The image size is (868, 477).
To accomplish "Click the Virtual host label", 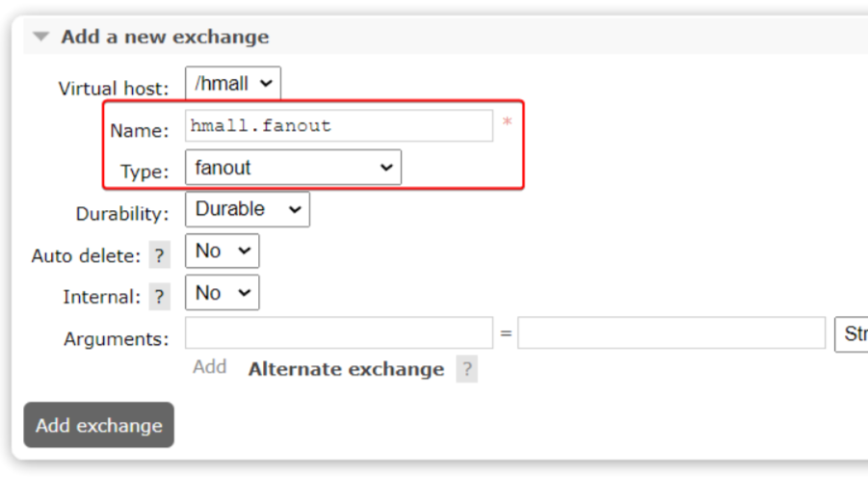I will coord(113,89).
